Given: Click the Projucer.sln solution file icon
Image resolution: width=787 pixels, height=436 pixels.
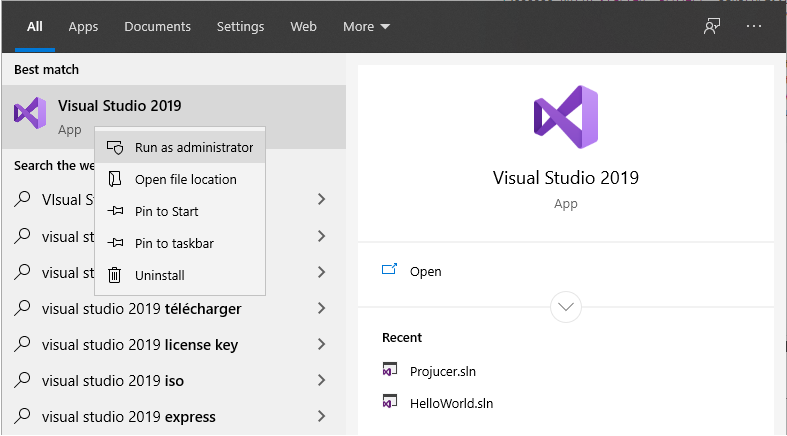Looking at the screenshot, I should (x=390, y=371).
